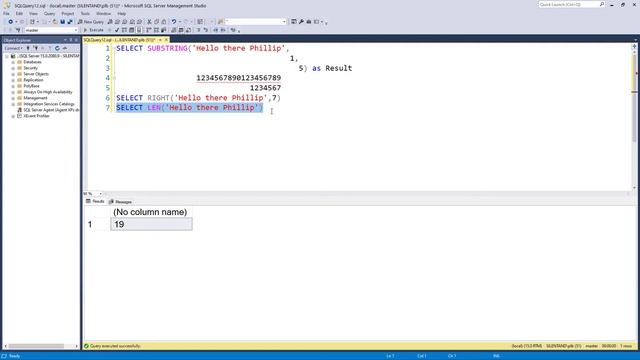This screenshot has width=640, height=360.
Task: Expand the Replication node
Action: click(13, 80)
